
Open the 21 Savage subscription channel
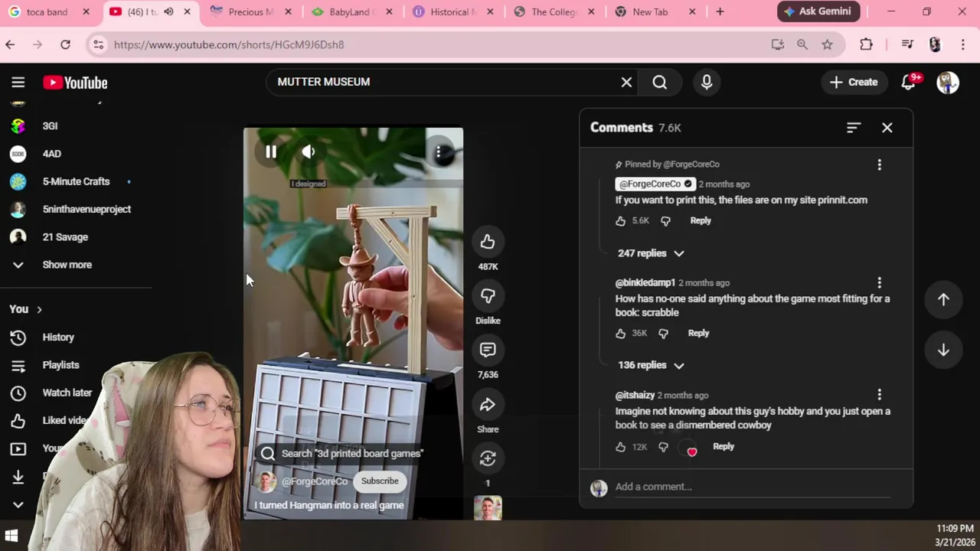(x=65, y=237)
